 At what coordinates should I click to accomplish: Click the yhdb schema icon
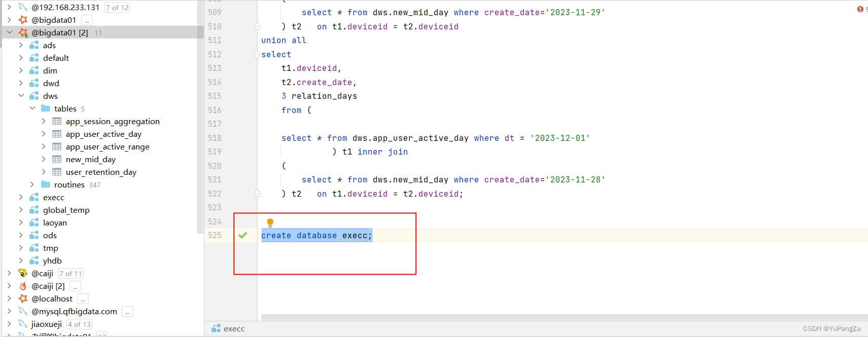34,260
